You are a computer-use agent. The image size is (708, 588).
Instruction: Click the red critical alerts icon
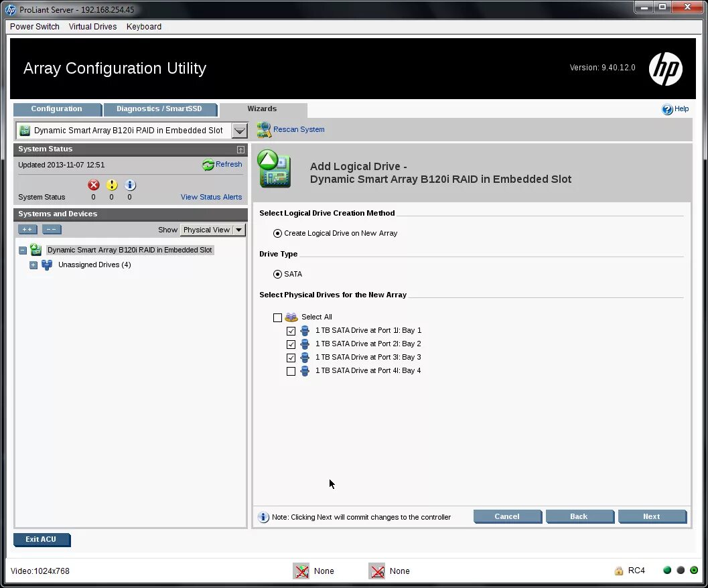click(x=94, y=185)
